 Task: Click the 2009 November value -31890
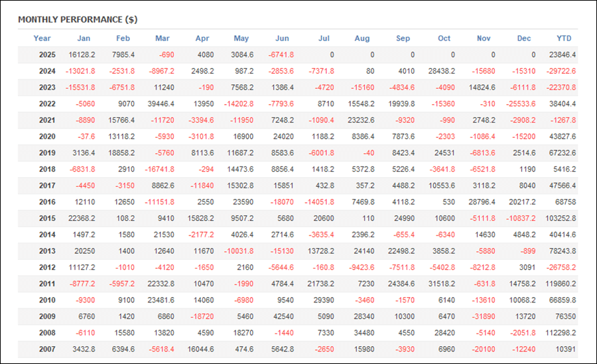point(484,317)
